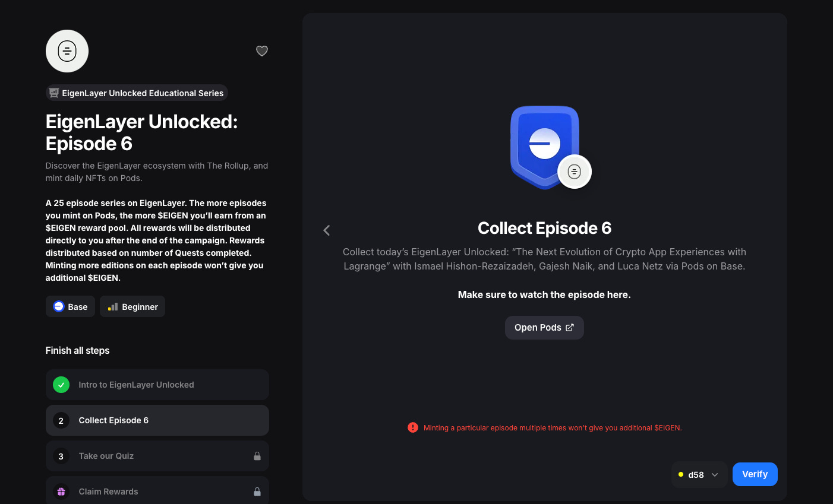Click the series icon beside Educational Series
The height and width of the screenshot is (504, 833).
tap(54, 93)
